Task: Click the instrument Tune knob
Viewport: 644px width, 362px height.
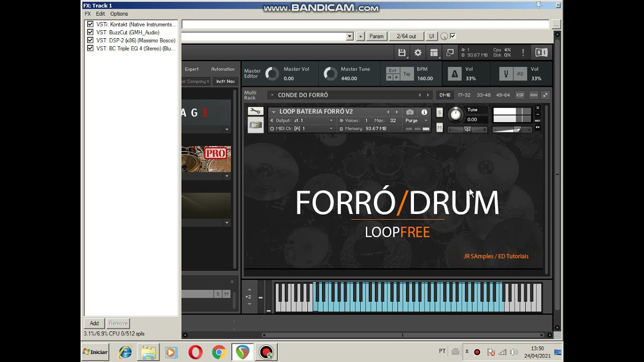Action: [x=455, y=115]
